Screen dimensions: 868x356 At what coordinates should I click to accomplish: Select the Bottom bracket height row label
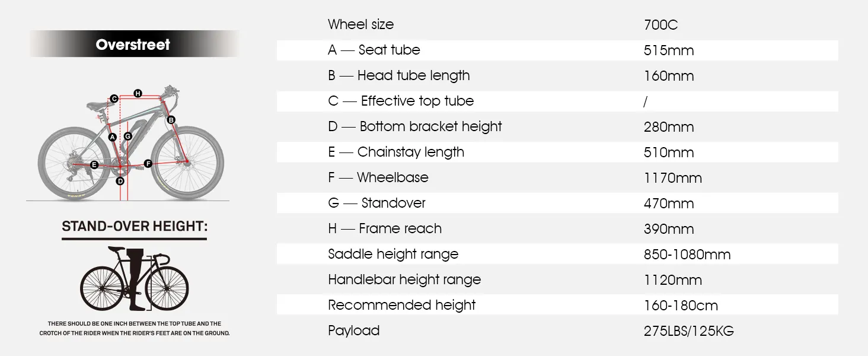coord(414,126)
